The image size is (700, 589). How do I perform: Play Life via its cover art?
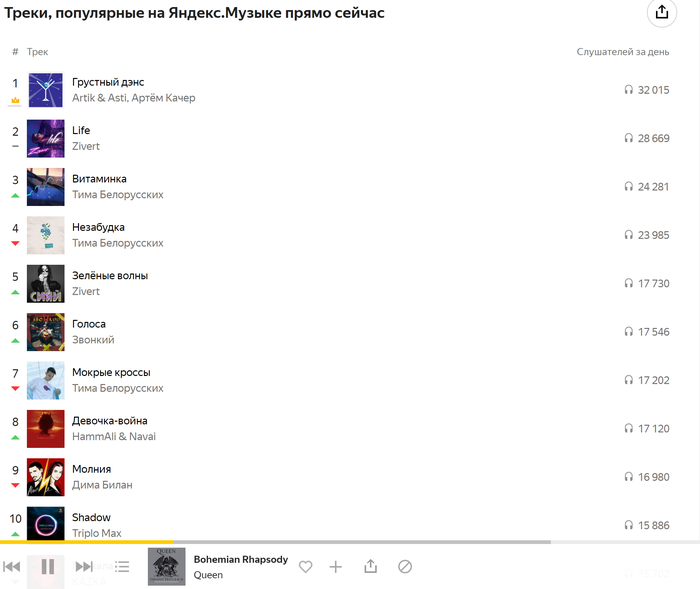46,138
